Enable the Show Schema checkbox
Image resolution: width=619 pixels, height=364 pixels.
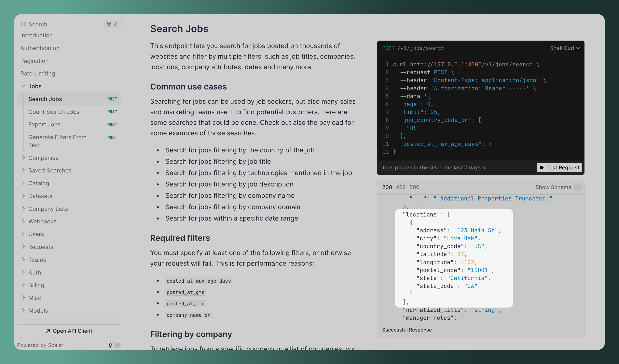pyautogui.click(x=577, y=187)
